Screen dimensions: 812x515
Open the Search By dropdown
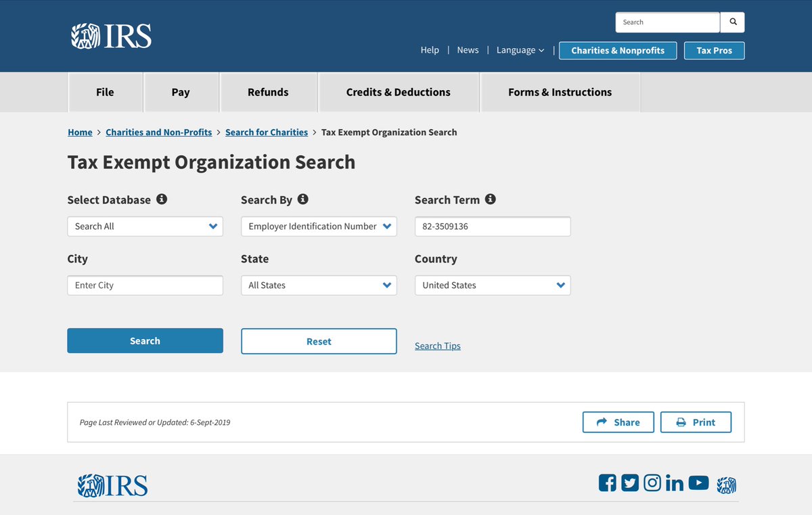coord(319,226)
